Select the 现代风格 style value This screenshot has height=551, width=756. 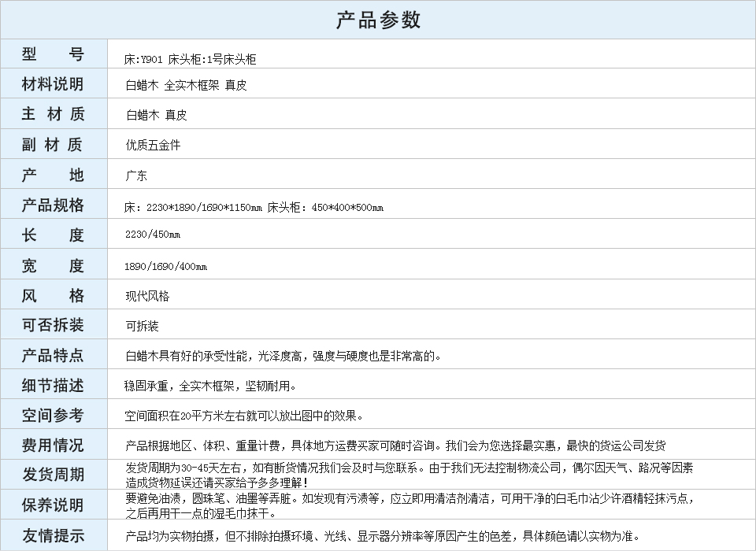(x=147, y=296)
